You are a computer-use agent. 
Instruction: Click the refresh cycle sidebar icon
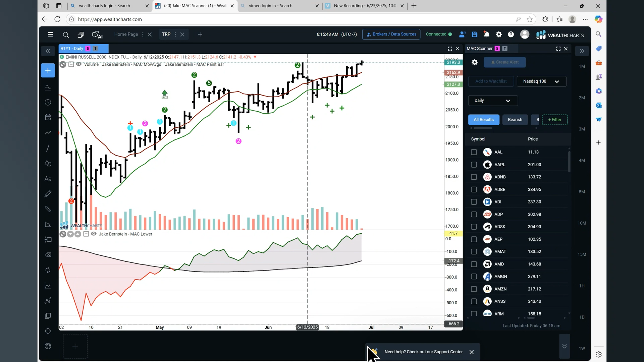tap(48, 270)
